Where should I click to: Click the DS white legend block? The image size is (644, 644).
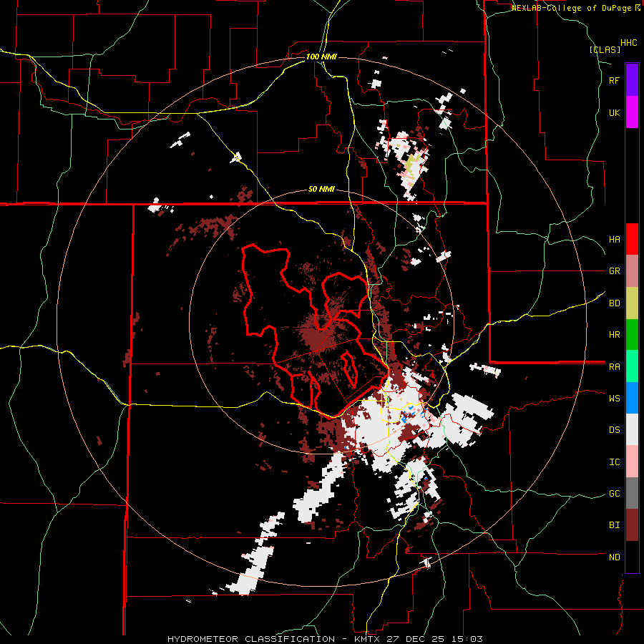[632, 429]
